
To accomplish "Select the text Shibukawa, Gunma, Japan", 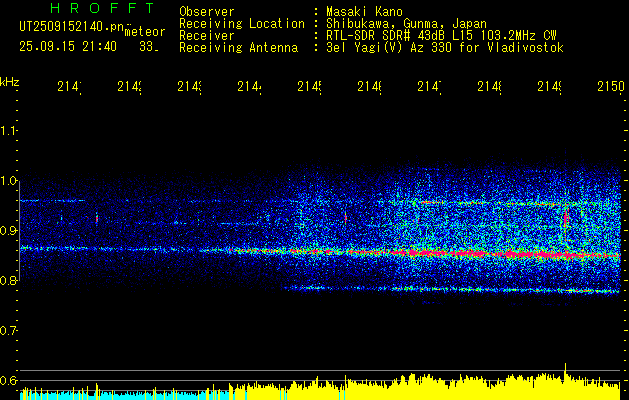I will pyautogui.click(x=406, y=24).
